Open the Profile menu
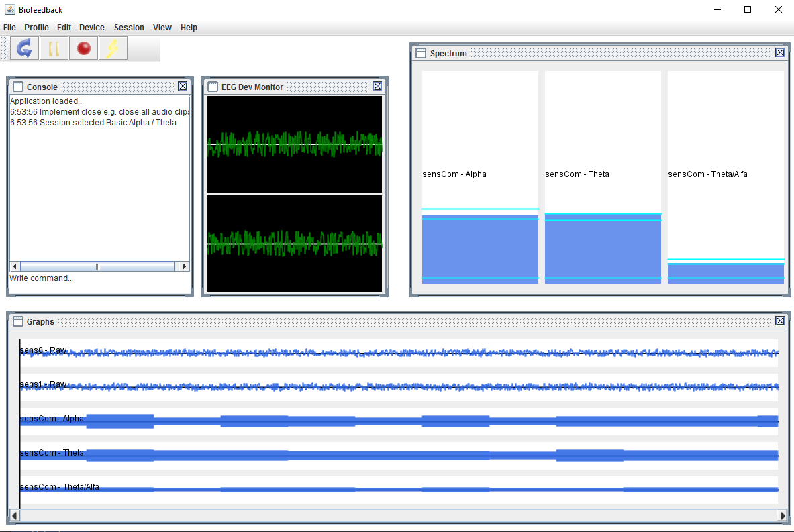794x532 pixels. click(x=36, y=28)
